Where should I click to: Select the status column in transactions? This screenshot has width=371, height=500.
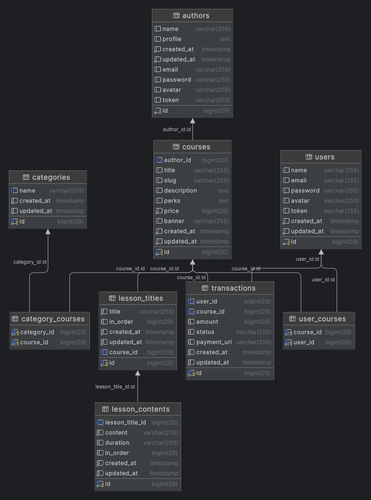[229, 332]
